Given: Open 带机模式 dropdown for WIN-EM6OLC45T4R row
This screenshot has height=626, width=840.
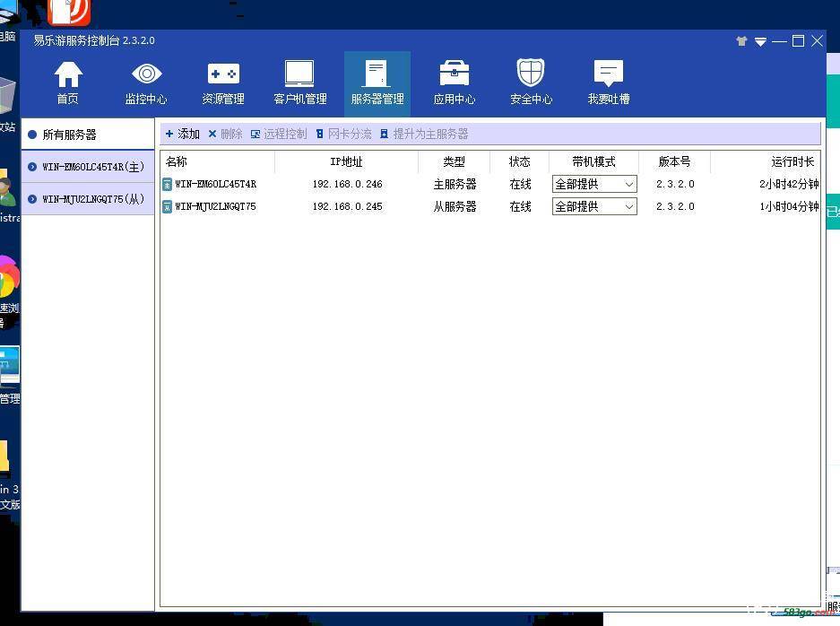Looking at the screenshot, I should click(594, 185).
